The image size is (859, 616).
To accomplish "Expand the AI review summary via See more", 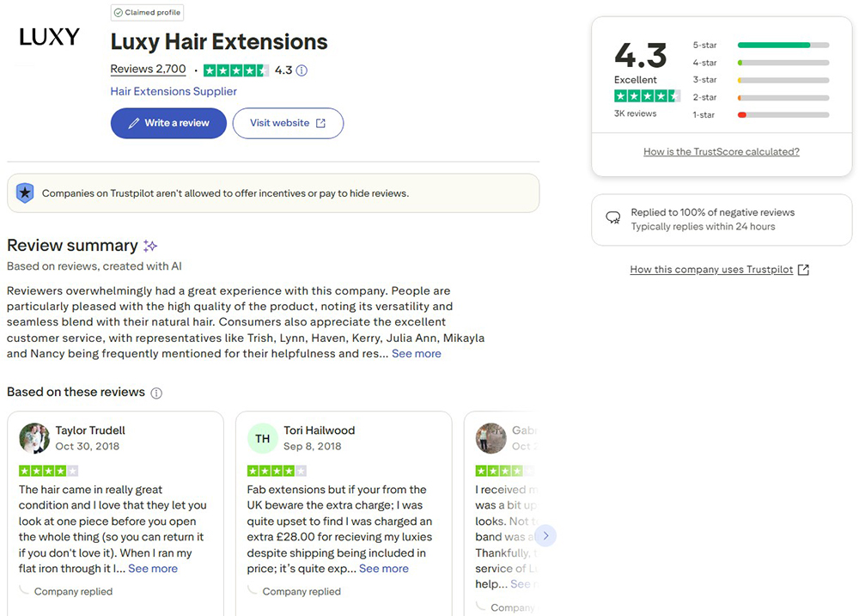I will (x=417, y=353).
